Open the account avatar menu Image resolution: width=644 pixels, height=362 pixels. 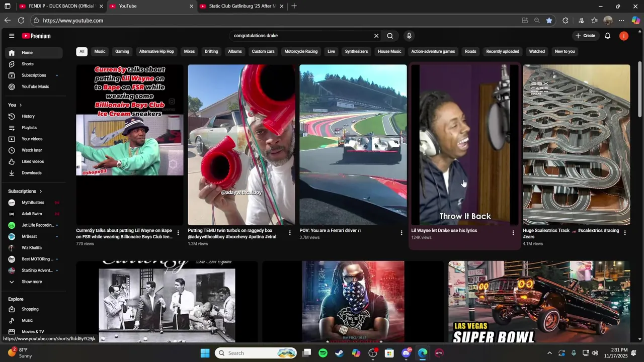tap(624, 36)
